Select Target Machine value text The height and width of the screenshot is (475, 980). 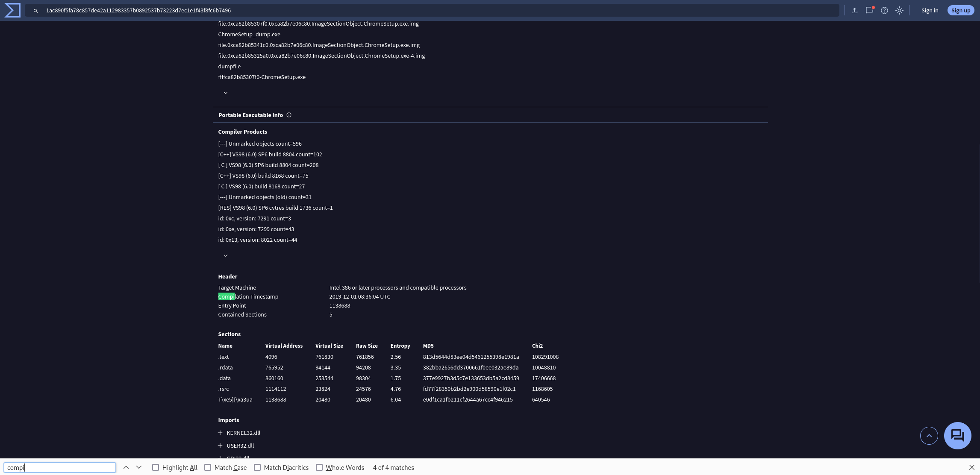point(398,287)
